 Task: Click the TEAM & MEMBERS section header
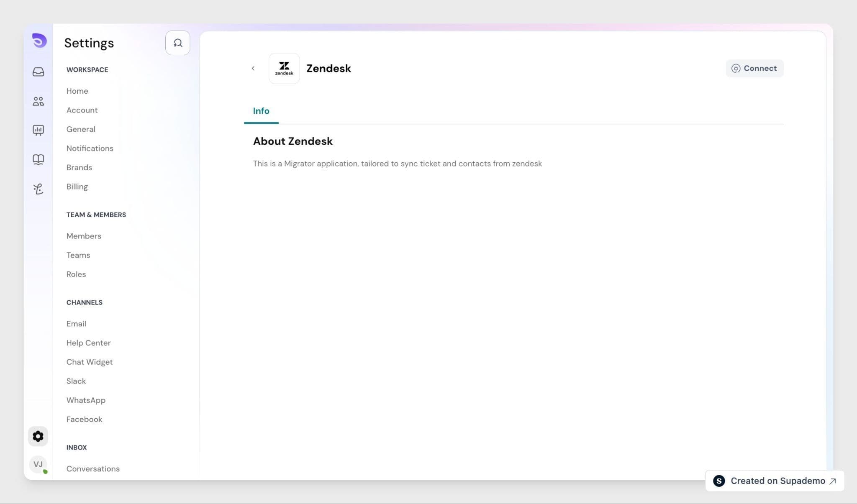click(96, 215)
